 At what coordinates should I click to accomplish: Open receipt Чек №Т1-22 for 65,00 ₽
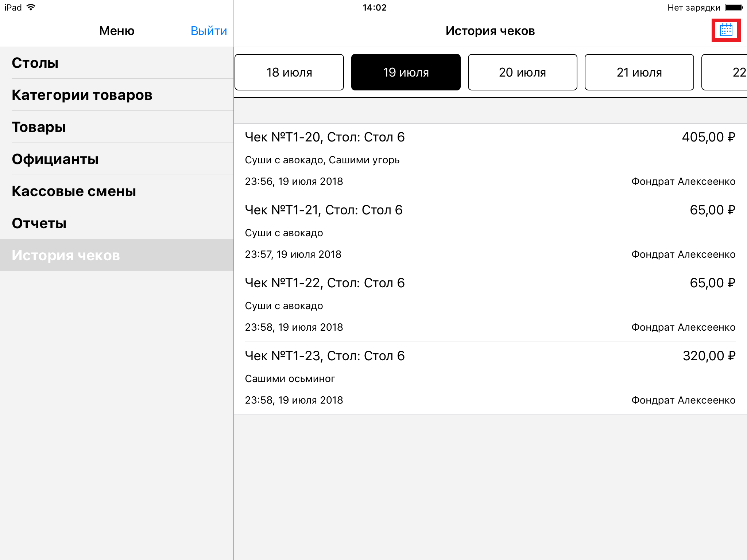(x=490, y=306)
